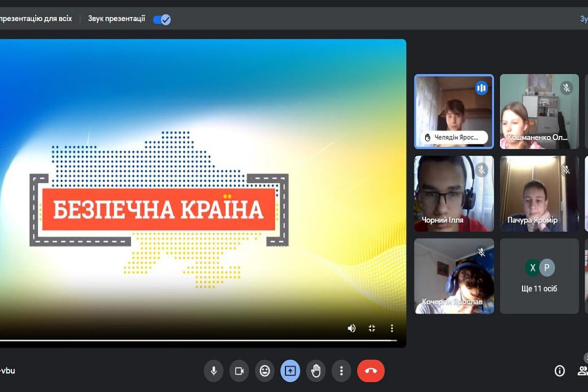The image size is (588, 392).
Task: Turn off camera button
Action: tap(239, 371)
